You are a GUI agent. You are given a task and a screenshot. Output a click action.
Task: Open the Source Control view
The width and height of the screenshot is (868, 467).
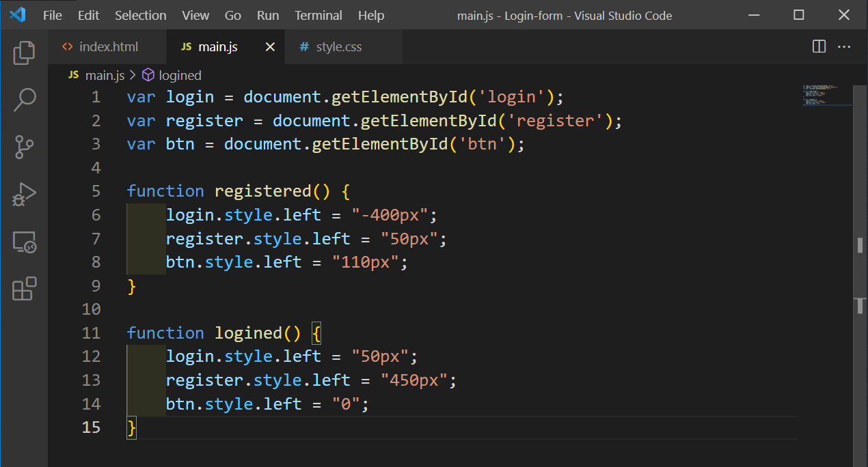pyautogui.click(x=24, y=147)
